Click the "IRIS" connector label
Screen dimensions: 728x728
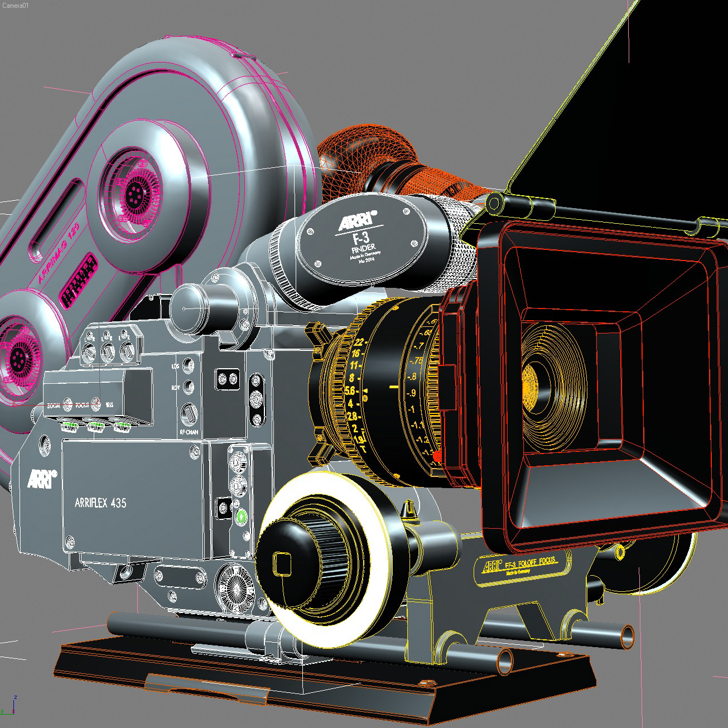pos(110,405)
